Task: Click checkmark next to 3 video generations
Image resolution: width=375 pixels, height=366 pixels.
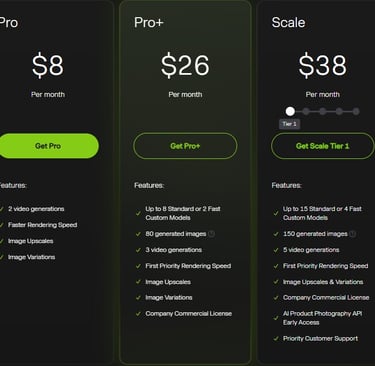Action: [x=138, y=250]
